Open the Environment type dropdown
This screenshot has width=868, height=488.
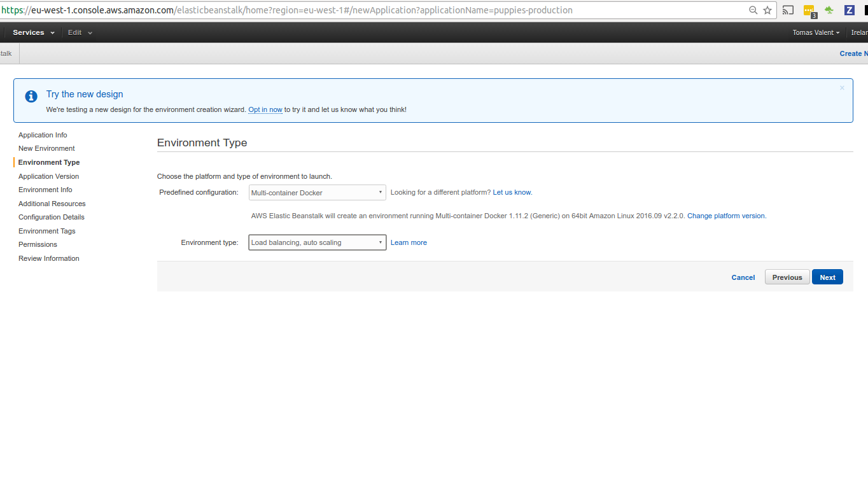[317, 242]
